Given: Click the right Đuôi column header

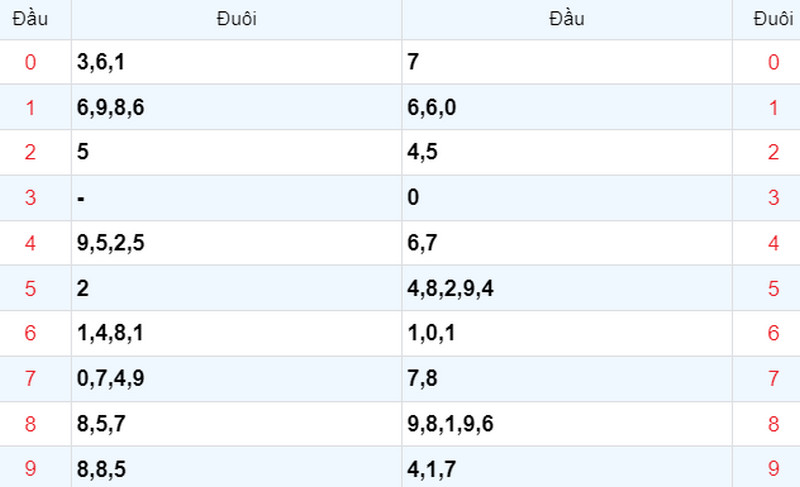Looking at the screenshot, I should [x=773, y=19].
